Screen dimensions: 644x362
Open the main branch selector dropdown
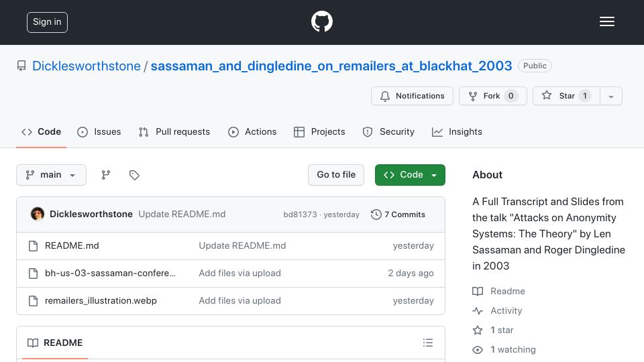52,175
